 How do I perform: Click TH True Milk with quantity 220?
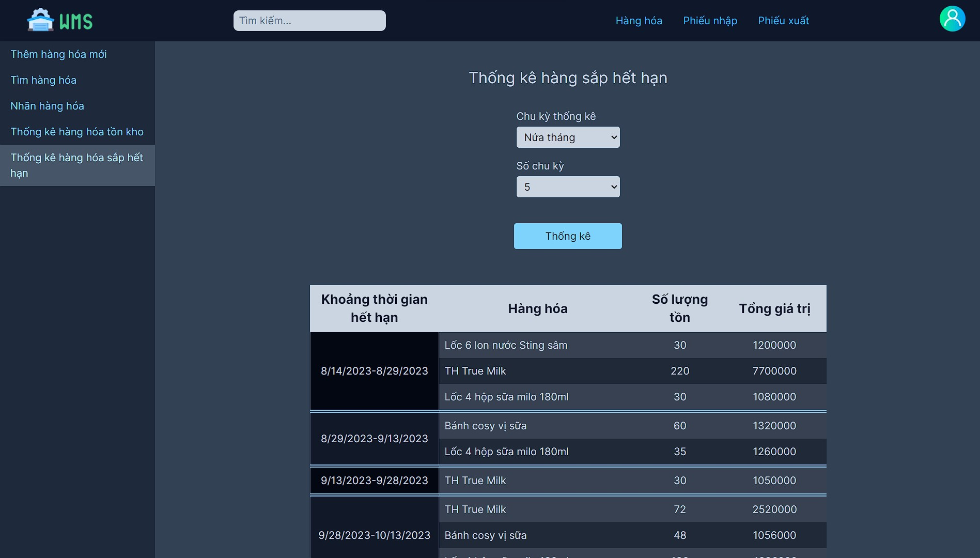click(632, 371)
